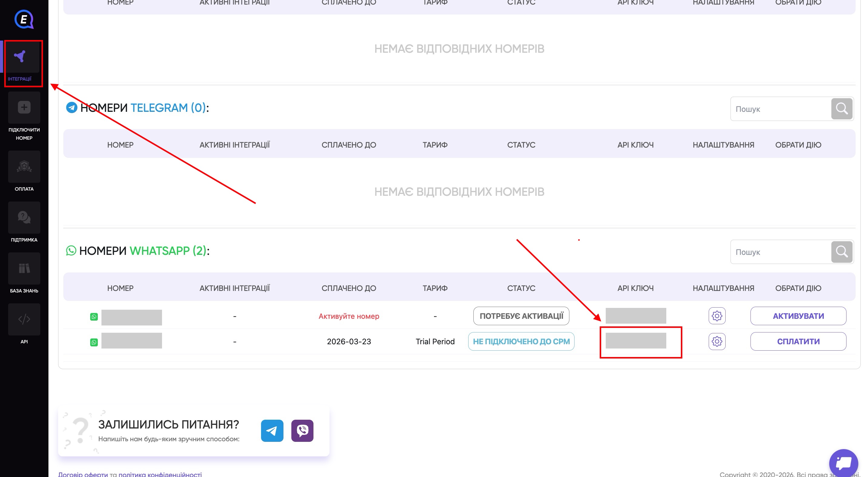Click Підключити номер plus icon
This screenshot has width=868, height=477.
(x=24, y=108)
